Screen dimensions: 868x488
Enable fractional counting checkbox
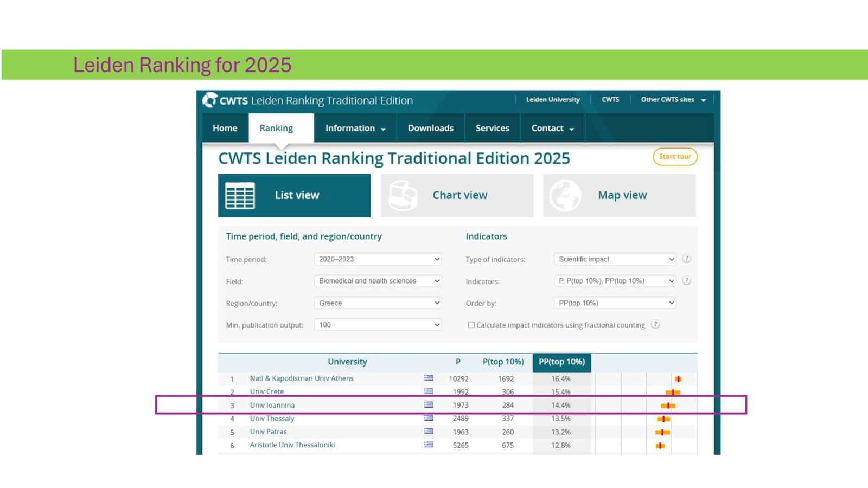[471, 325]
